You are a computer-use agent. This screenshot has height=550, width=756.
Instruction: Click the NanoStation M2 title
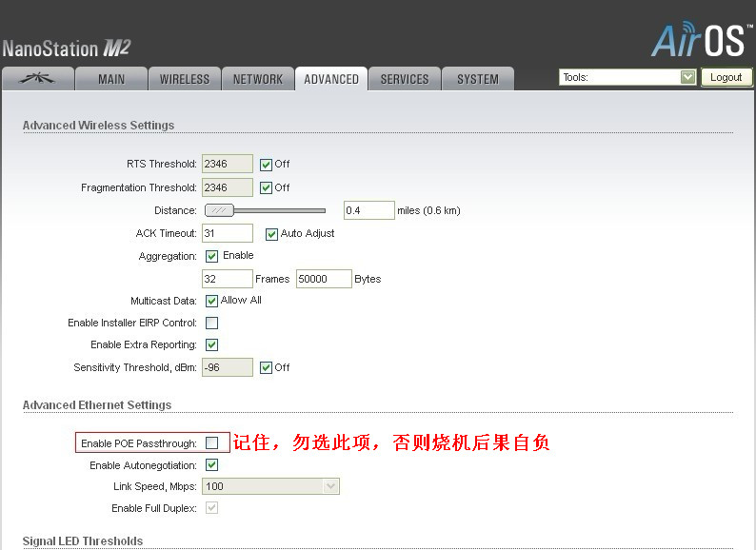tap(66, 49)
